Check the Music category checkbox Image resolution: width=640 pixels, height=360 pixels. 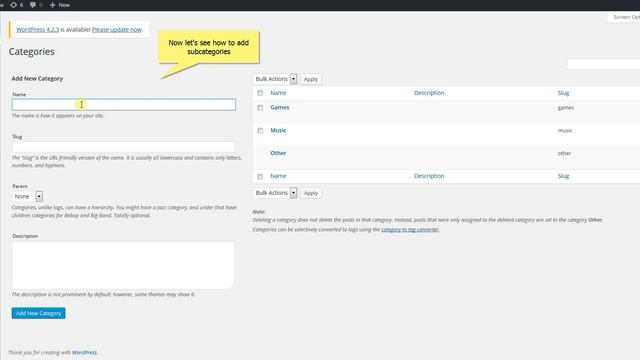pyautogui.click(x=260, y=131)
